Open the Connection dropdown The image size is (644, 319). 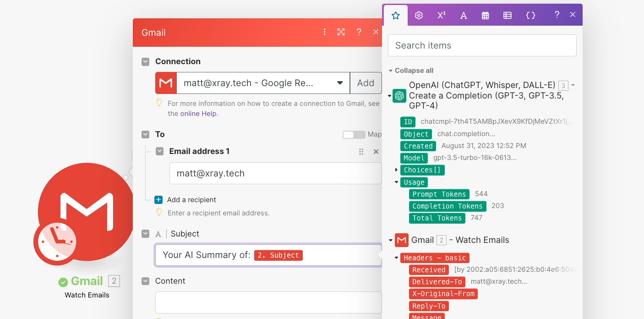(x=263, y=83)
